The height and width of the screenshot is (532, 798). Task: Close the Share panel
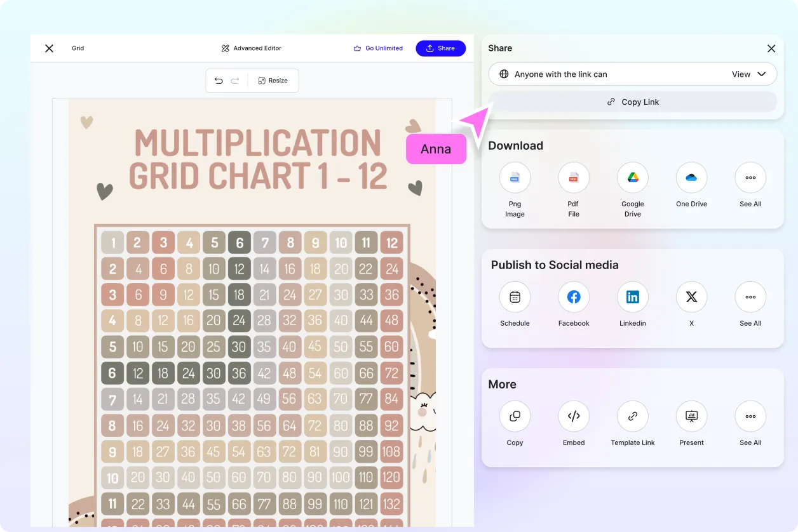pyautogui.click(x=771, y=48)
